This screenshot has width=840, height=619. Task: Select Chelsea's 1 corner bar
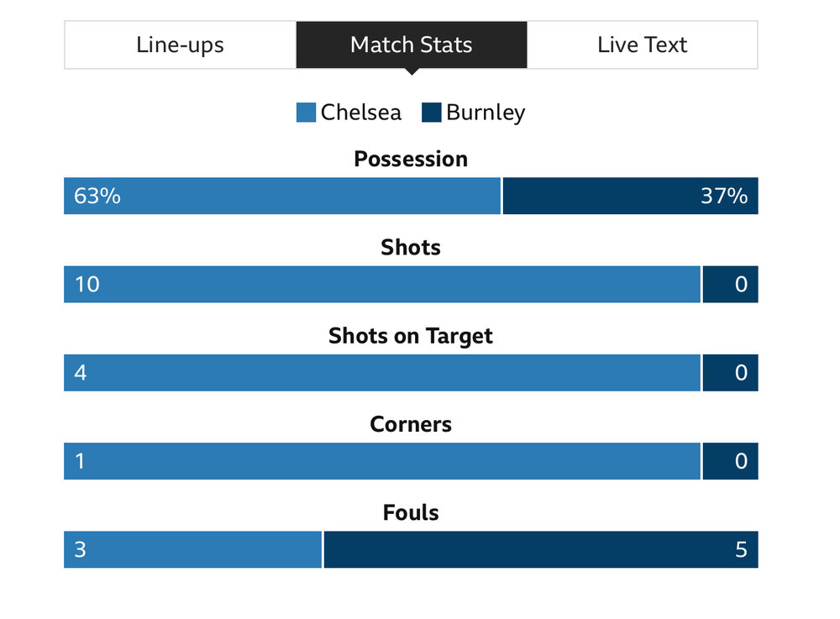(382, 461)
